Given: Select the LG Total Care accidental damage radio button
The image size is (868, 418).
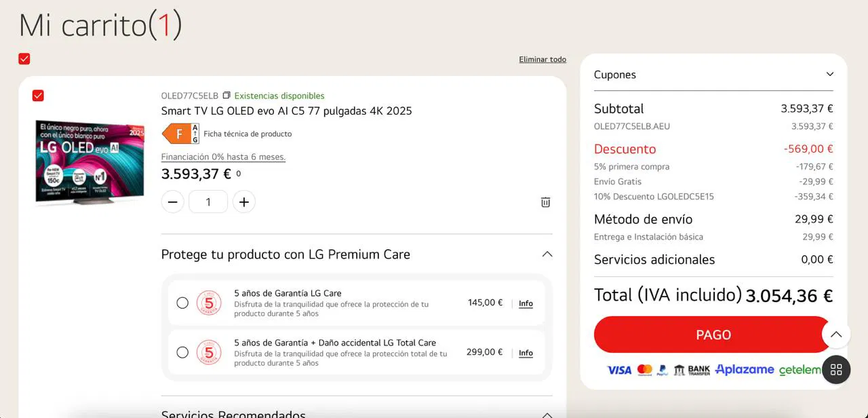Looking at the screenshot, I should (x=182, y=352).
